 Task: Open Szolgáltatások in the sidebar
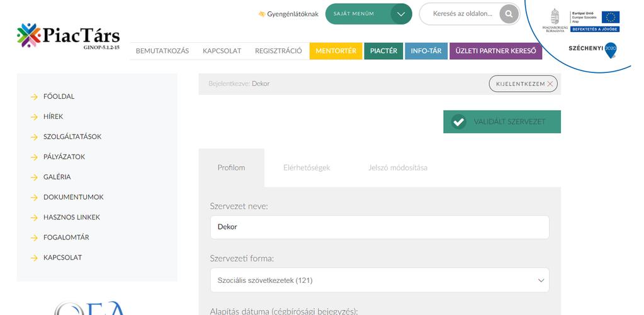[x=72, y=137]
